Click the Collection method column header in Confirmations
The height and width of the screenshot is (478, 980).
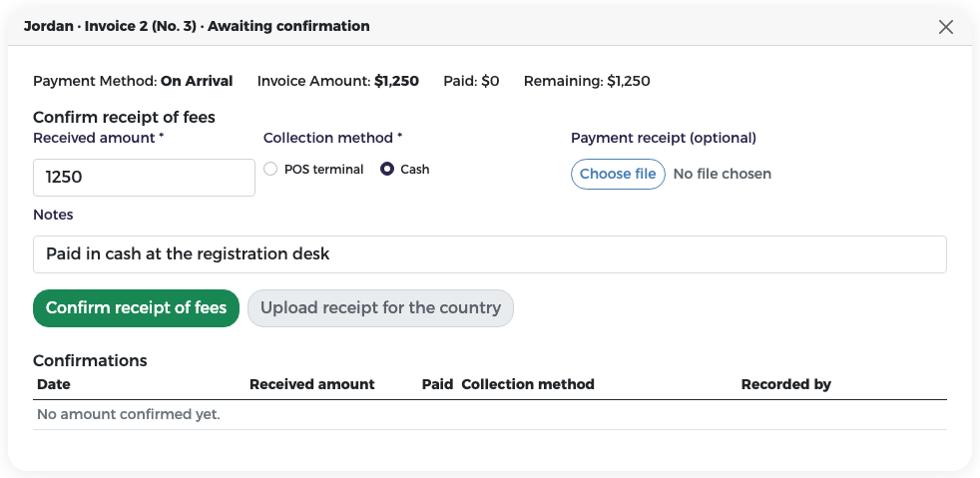[528, 384]
